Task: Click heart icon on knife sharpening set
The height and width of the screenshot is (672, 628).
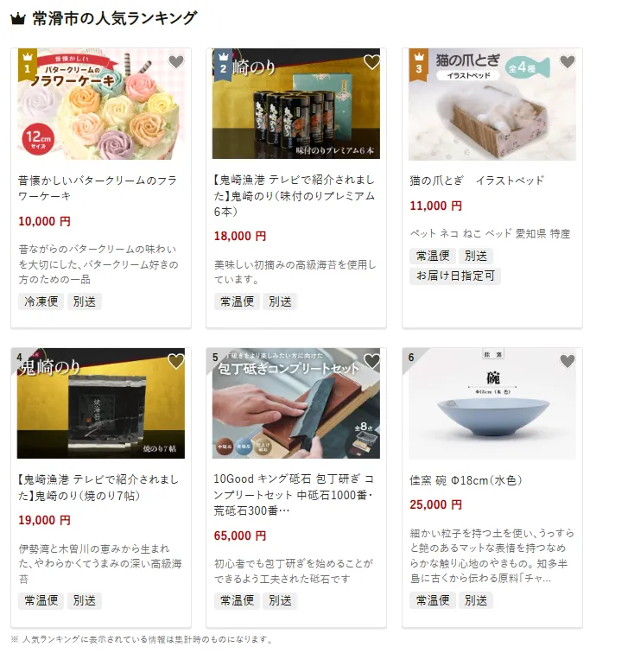Action: pos(371,361)
